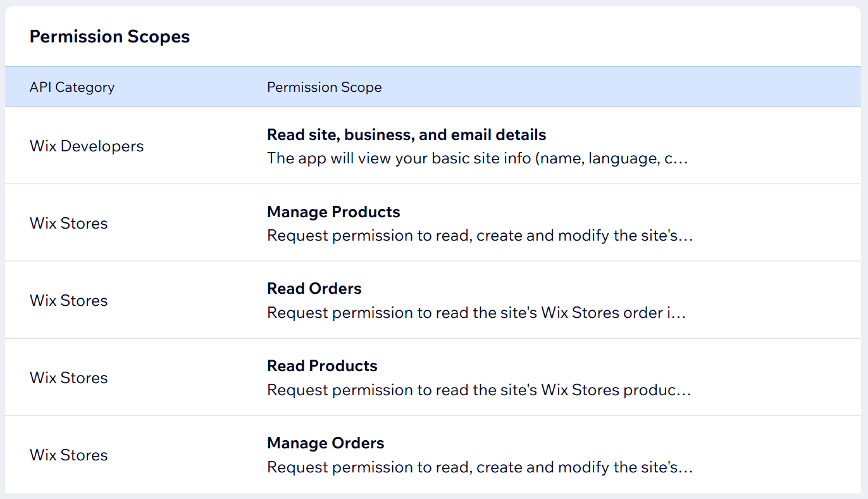Open the Manage Products permission scope
Screen dimensions: 868x499
coord(333,212)
